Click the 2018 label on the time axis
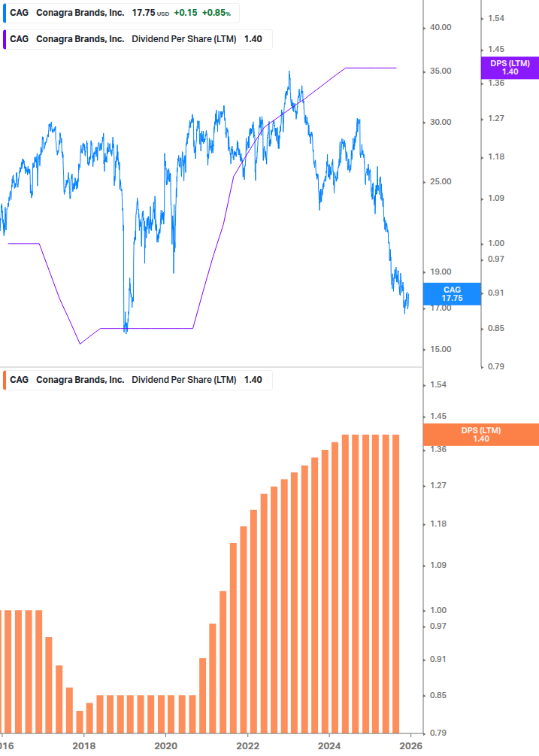The image size is (539, 756). click(x=83, y=746)
